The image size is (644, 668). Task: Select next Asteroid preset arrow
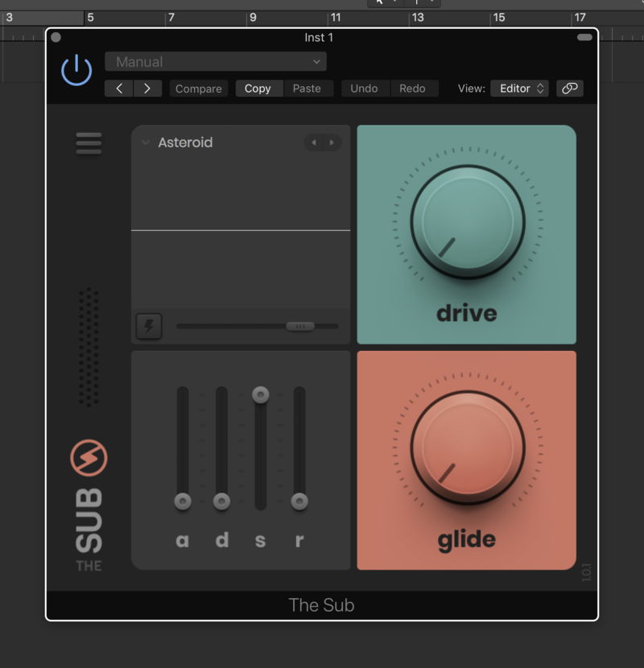pos(332,142)
